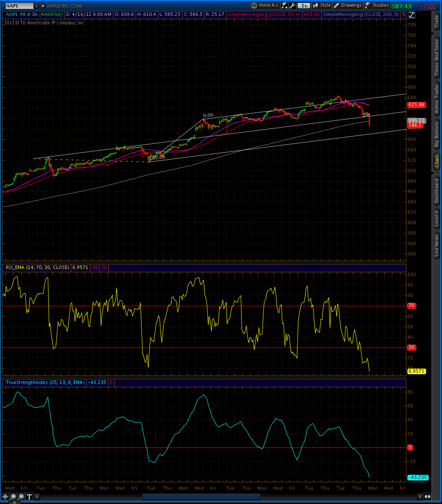Open the Level II side tab
442x504 pixels.
coord(437,218)
